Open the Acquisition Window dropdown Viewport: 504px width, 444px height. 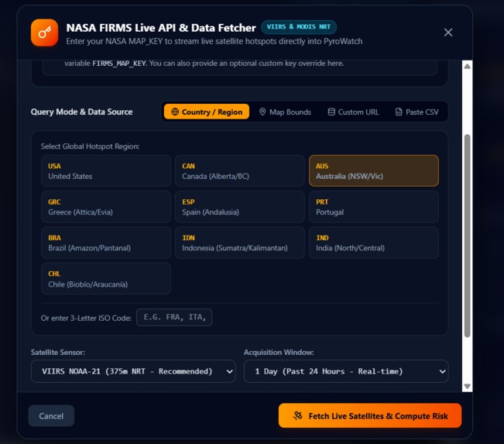pyautogui.click(x=346, y=371)
